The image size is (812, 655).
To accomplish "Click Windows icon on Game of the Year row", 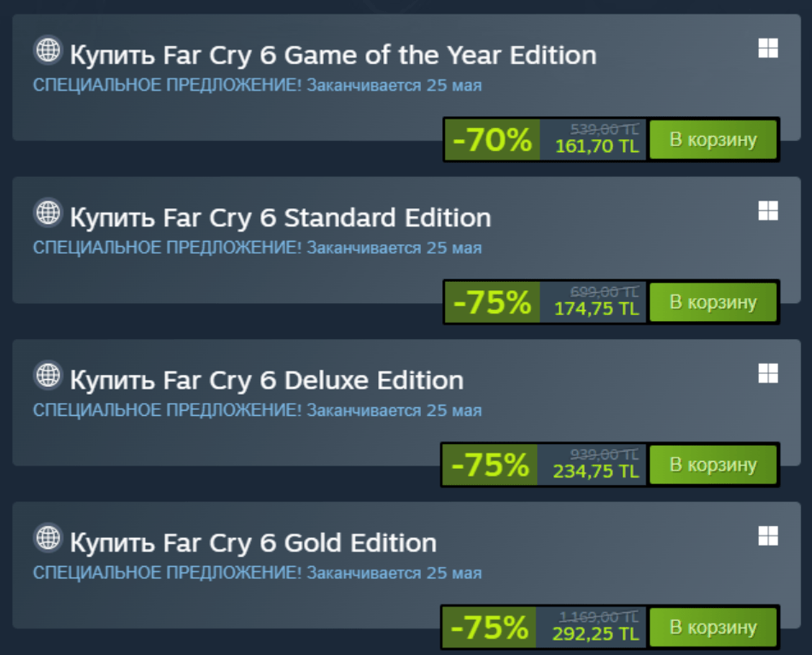I will coord(768,49).
